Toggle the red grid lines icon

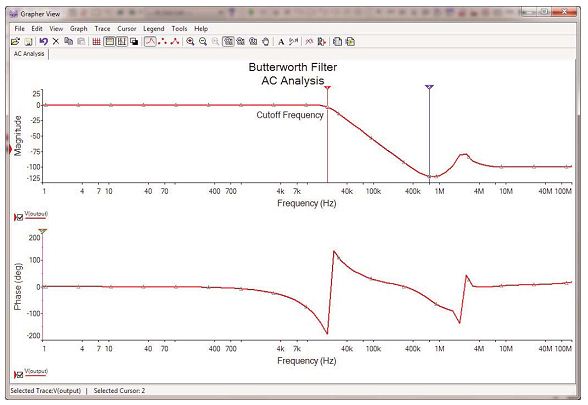[x=96, y=42]
